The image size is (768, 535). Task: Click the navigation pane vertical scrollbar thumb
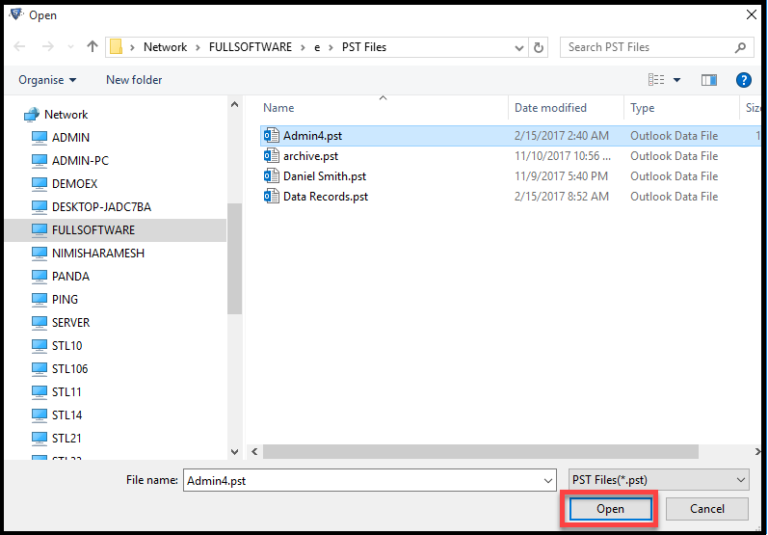point(235,259)
